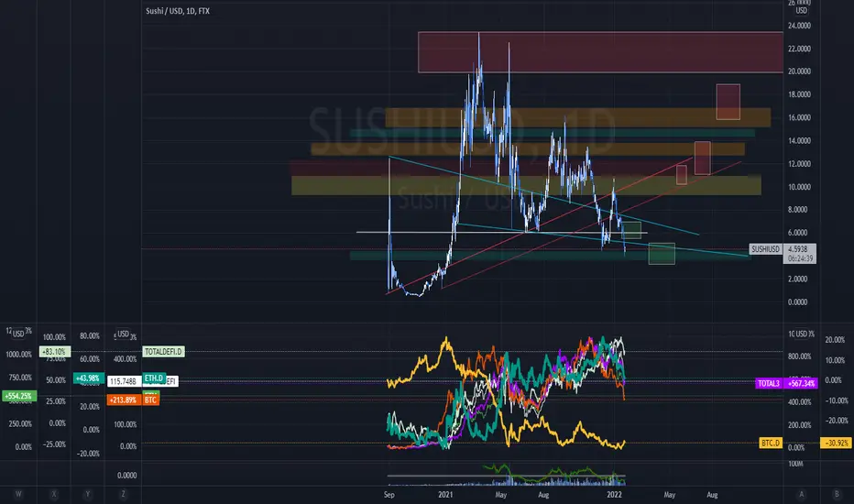The height and width of the screenshot is (504, 854).
Task: Click the -30.92% value tag
Action: [x=837, y=443]
